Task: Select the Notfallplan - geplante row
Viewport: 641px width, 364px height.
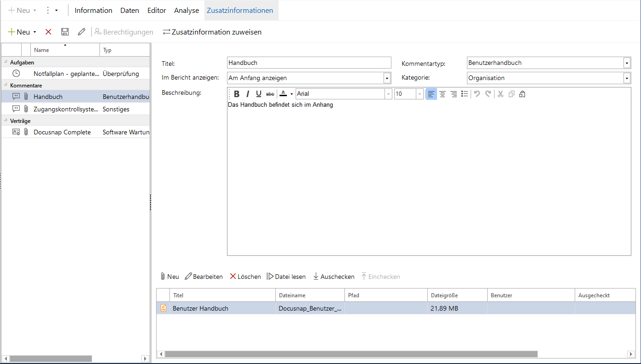Action: click(76, 74)
